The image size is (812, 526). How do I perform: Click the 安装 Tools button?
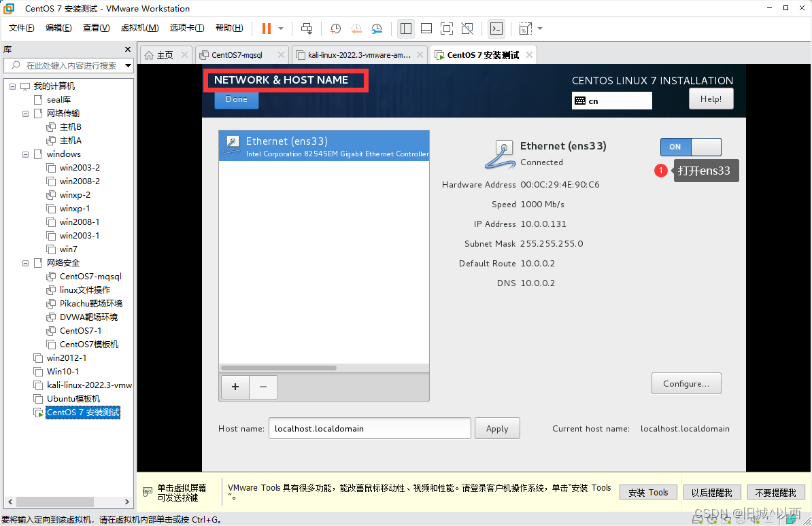[x=648, y=492]
